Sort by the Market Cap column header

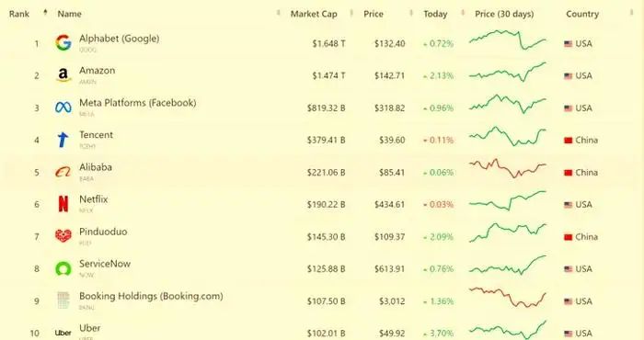(x=314, y=14)
